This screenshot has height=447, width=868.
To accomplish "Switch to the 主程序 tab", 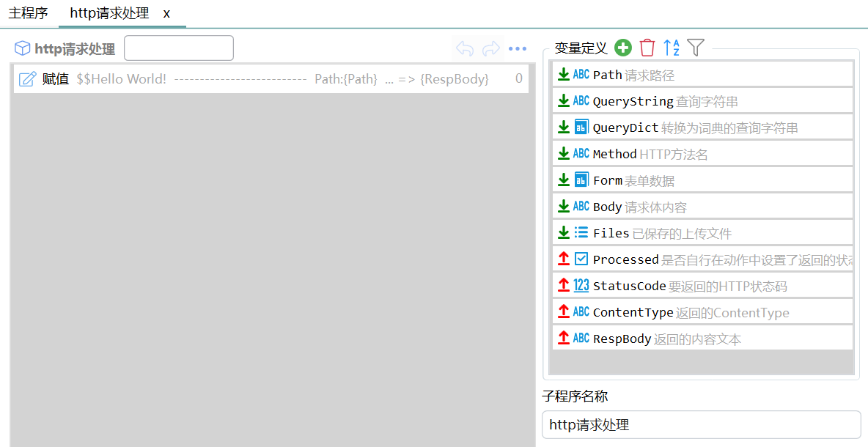I will coord(29,12).
